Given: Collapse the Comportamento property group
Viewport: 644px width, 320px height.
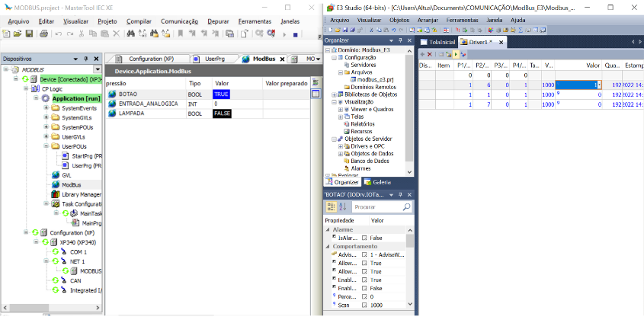Looking at the screenshot, I should tap(328, 247).
